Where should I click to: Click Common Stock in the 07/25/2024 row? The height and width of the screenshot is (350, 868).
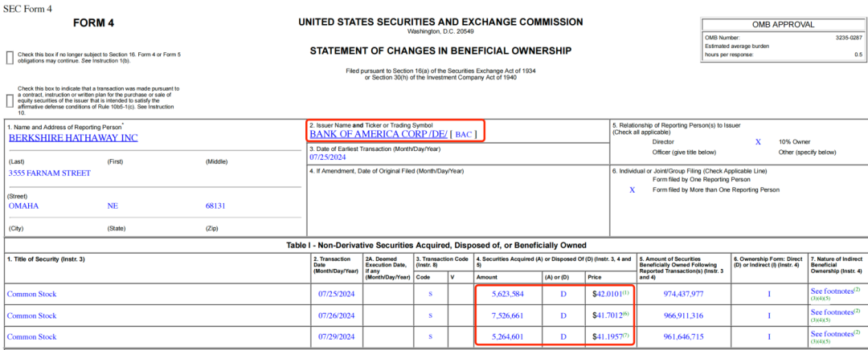coord(31,294)
